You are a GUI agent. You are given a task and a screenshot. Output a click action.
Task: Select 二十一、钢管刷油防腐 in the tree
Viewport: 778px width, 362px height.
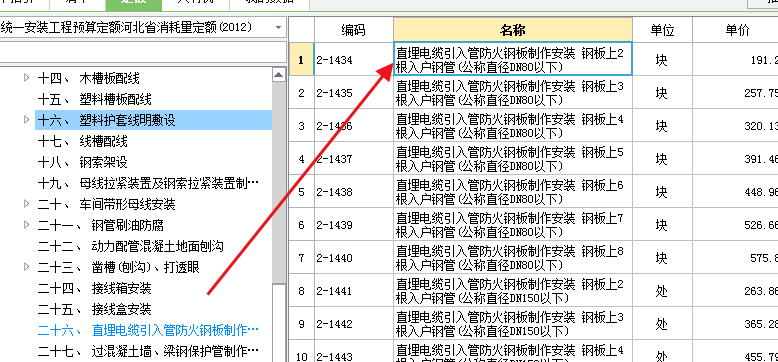(x=101, y=225)
